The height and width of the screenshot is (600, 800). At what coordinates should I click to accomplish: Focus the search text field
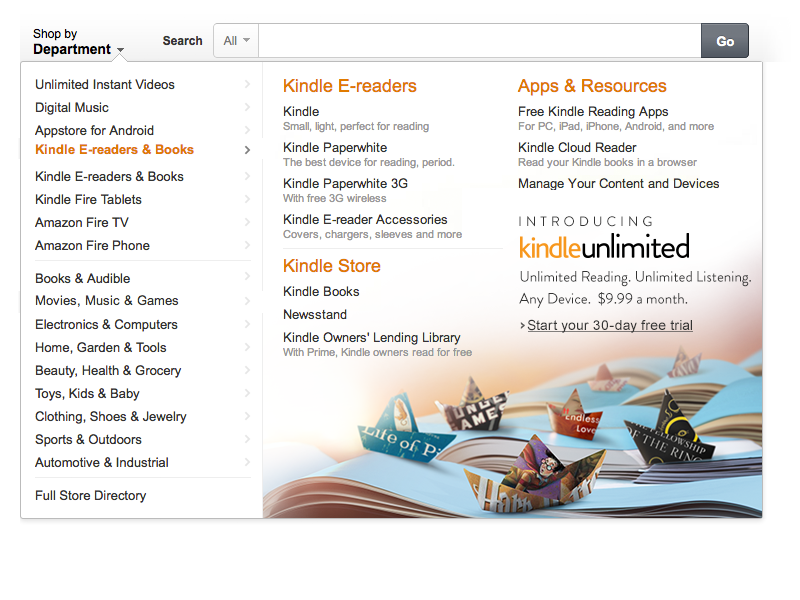[x=480, y=40]
